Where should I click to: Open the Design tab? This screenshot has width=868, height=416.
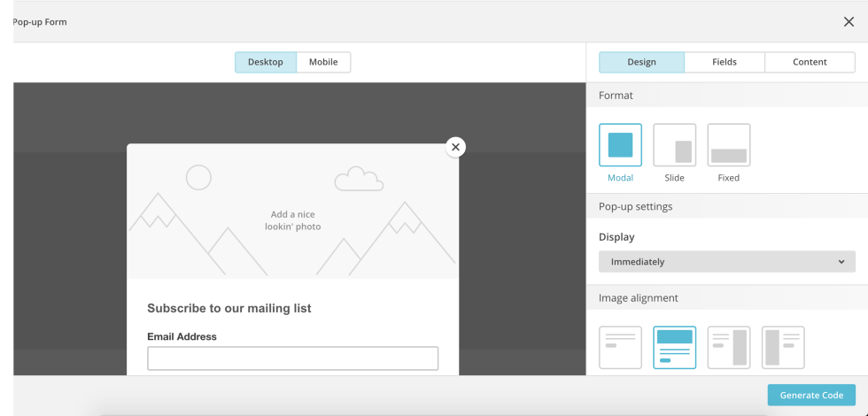point(641,62)
